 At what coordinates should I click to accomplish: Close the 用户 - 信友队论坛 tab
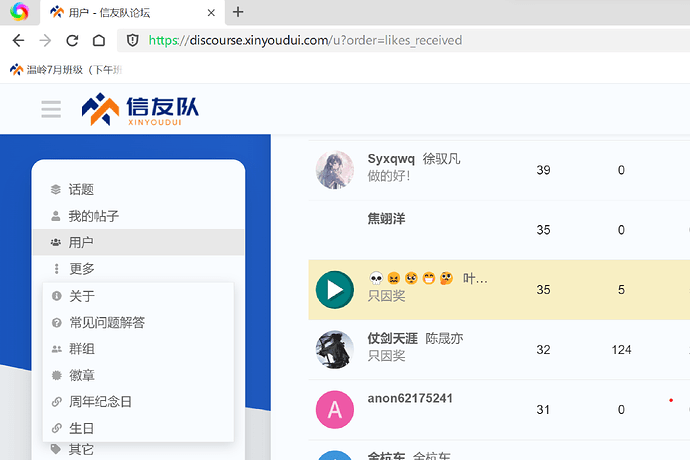[x=211, y=13]
